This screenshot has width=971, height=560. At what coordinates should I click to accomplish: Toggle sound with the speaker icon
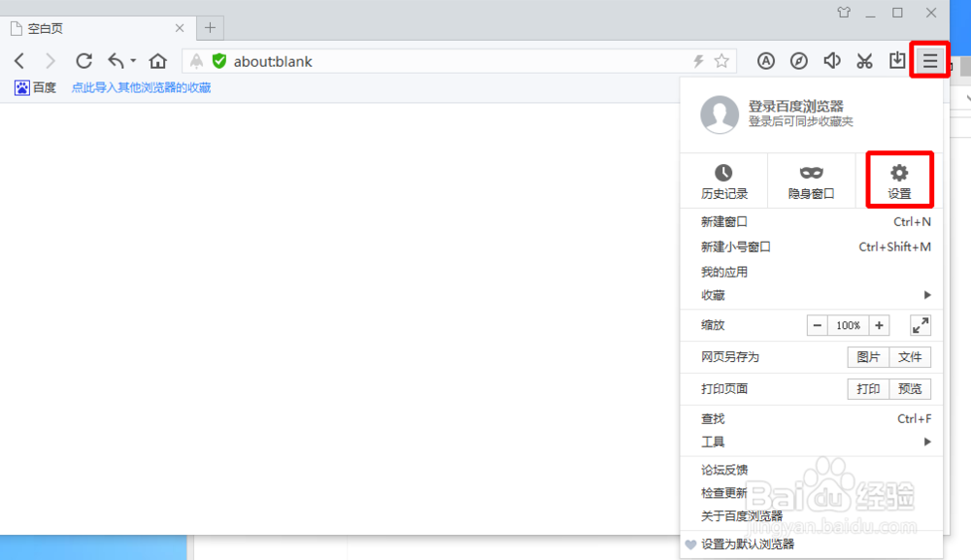(832, 60)
